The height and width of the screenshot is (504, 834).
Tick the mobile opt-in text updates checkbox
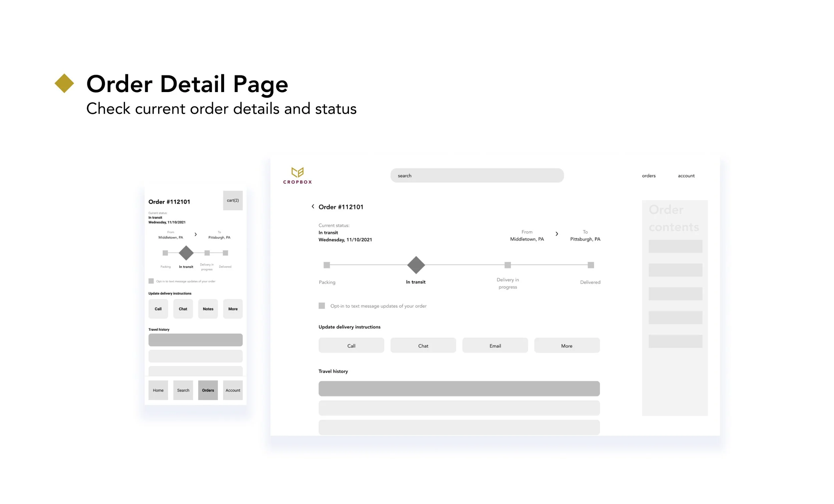tap(151, 281)
